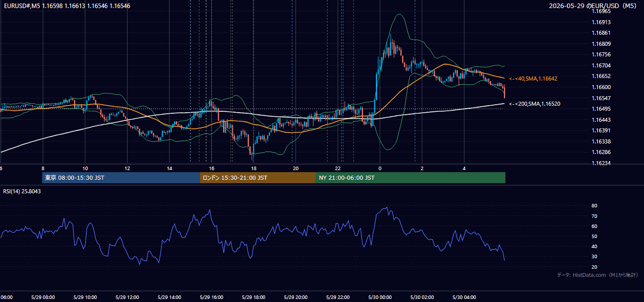Click the RSI(14) 25.8043 indicator label

tap(22, 191)
